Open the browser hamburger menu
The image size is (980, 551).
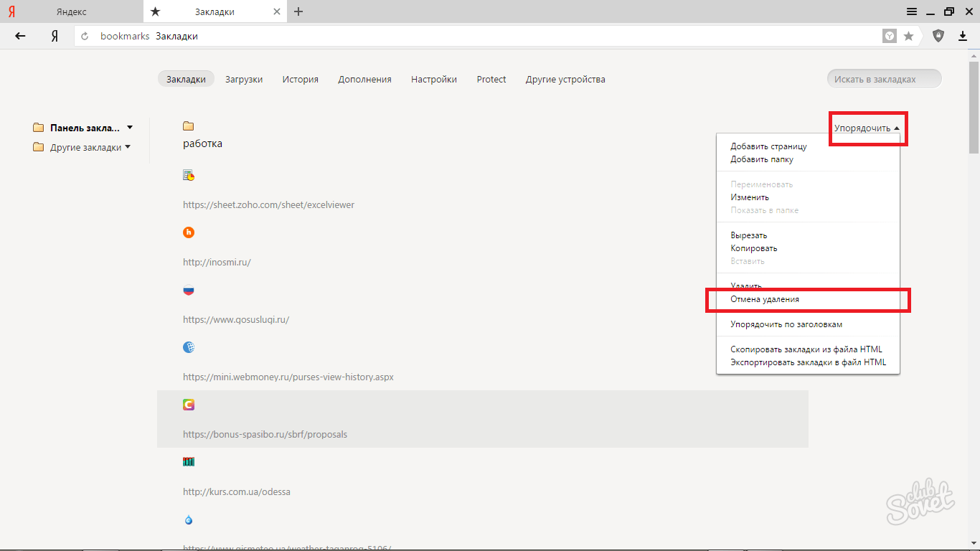pos(912,11)
